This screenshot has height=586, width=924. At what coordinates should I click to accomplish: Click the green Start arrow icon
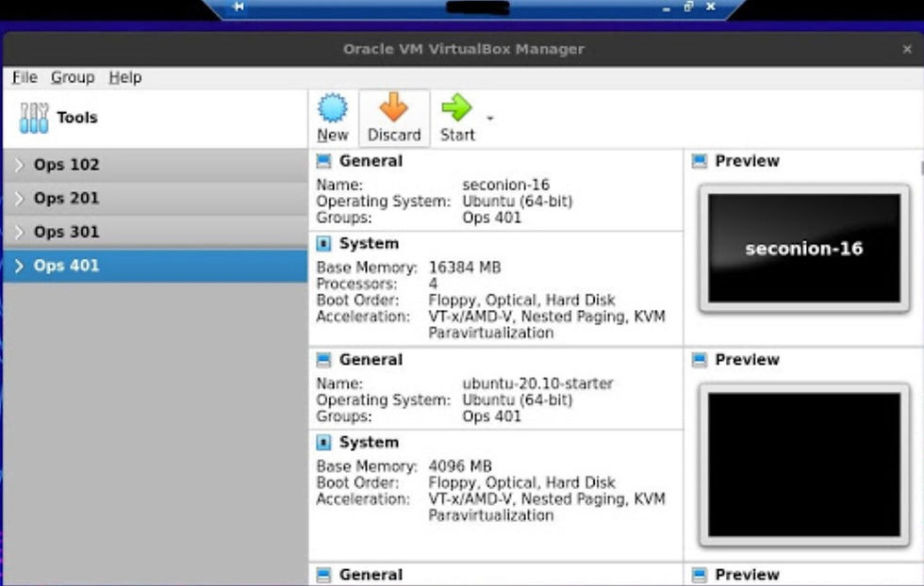(x=456, y=107)
